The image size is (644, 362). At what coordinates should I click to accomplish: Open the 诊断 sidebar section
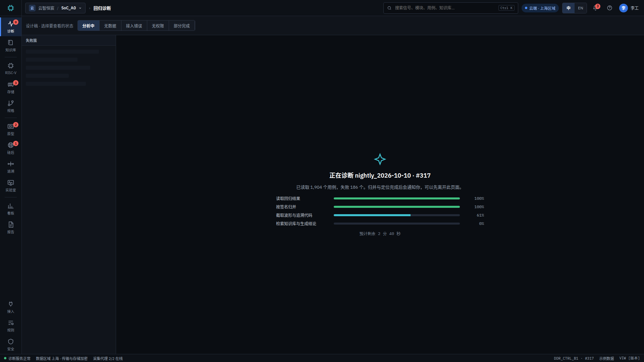(11, 26)
